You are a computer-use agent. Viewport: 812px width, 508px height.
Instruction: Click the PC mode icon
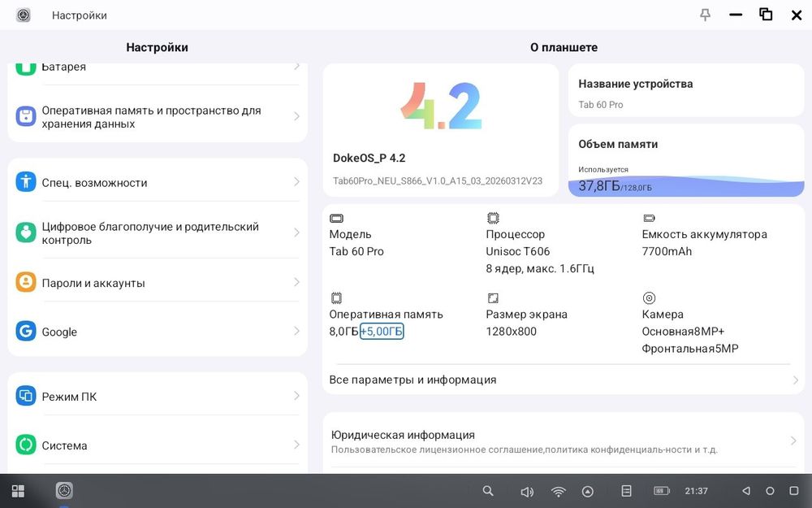(x=25, y=396)
